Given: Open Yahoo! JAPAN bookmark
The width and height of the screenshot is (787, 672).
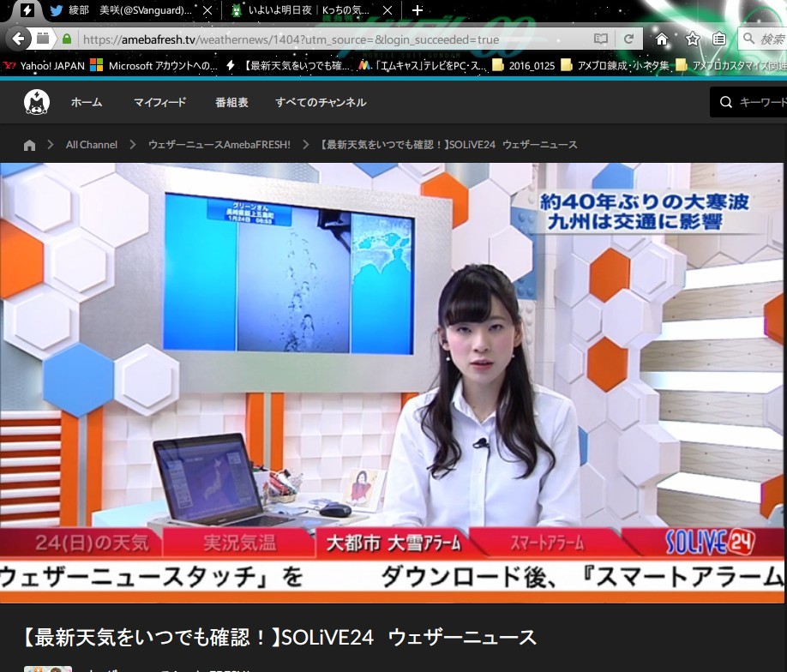Looking at the screenshot, I should [45, 66].
